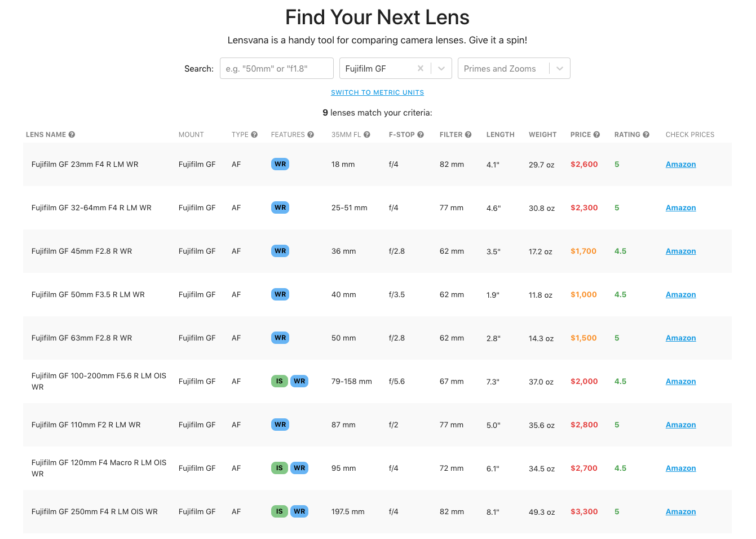This screenshot has height=539, width=756.
Task: Open Amazon link for GF 250mm F4
Action: click(680, 511)
